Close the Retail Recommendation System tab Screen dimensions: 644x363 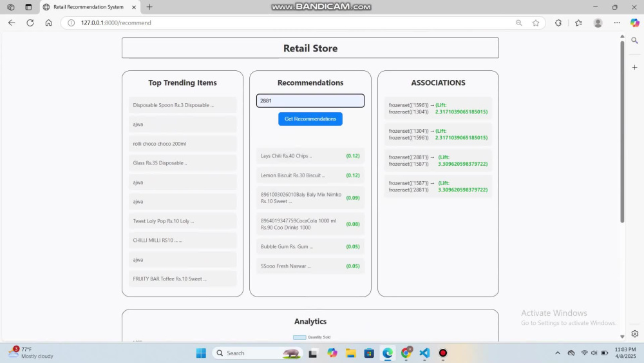(134, 7)
